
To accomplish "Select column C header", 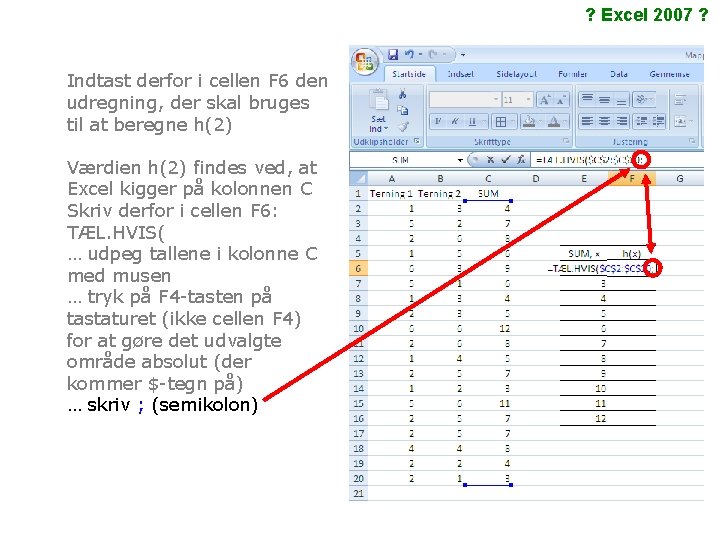I will (x=488, y=178).
